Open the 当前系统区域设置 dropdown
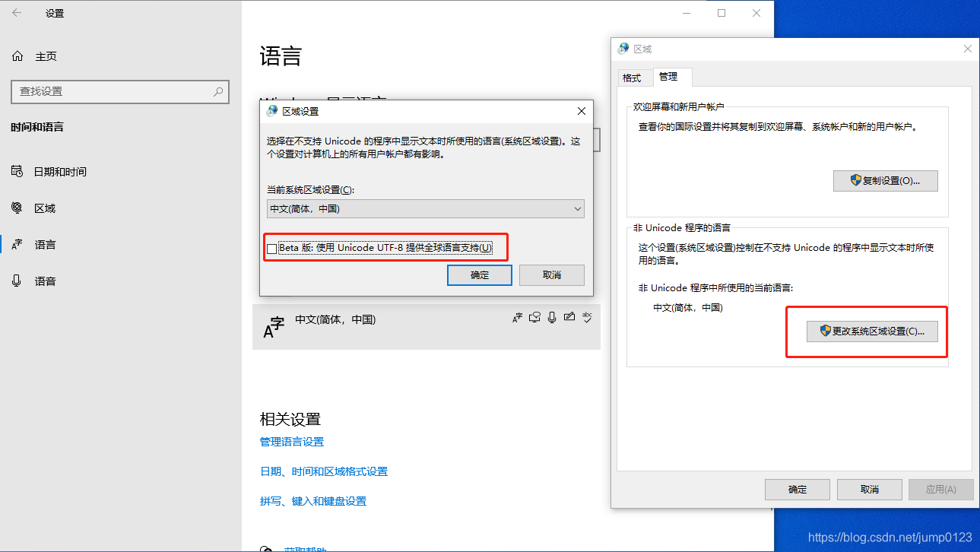 click(x=577, y=208)
